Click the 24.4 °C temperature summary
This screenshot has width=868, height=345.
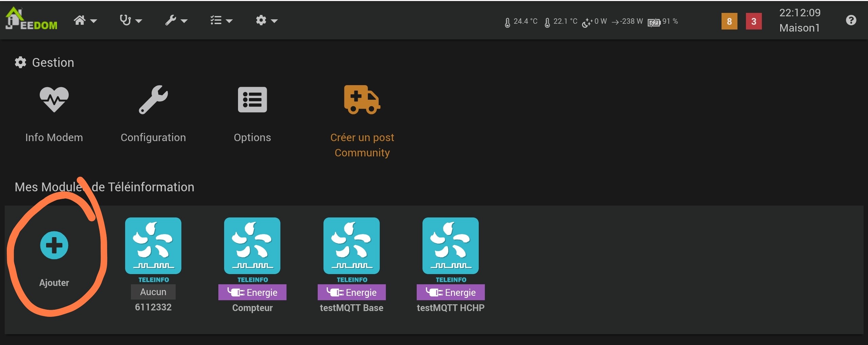521,22
